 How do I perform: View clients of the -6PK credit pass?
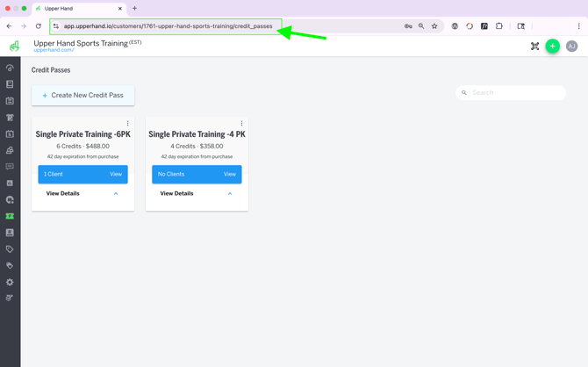coord(82,174)
